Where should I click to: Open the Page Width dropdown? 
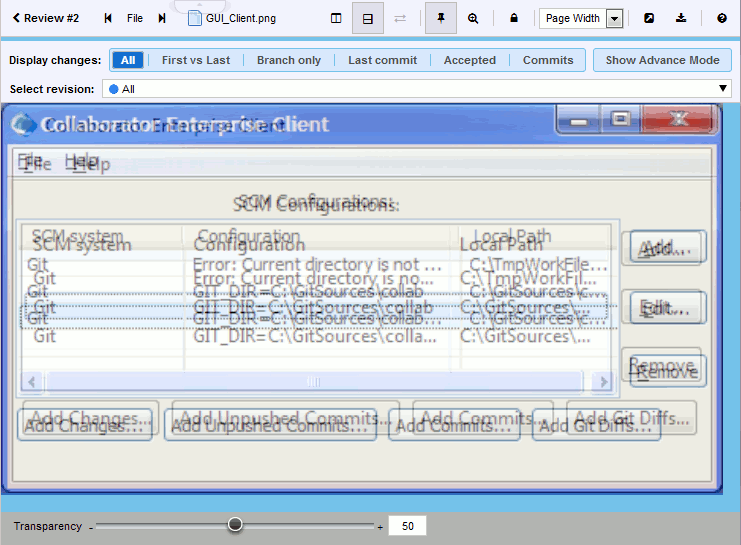(581, 18)
